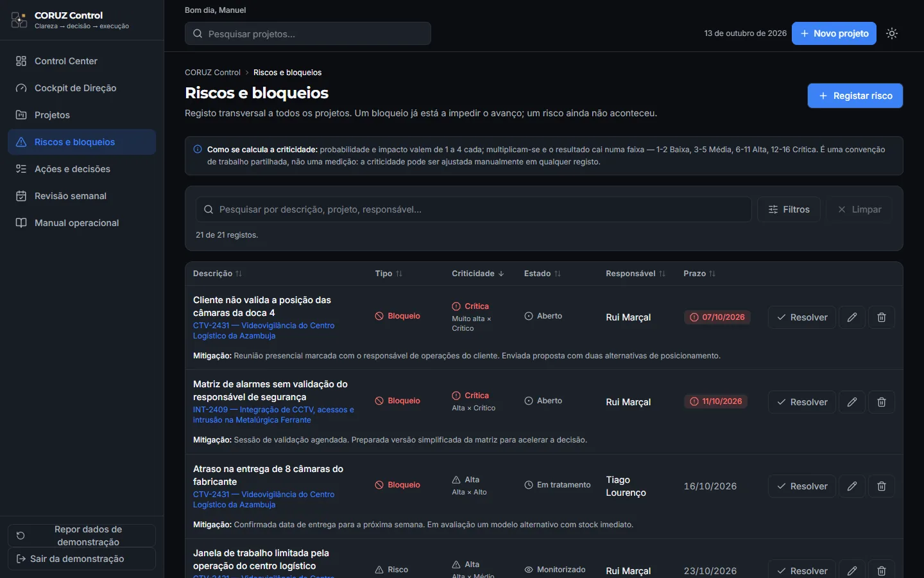
Task: Click the CORUZ Control logo icon
Action: click(x=19, y=20)
